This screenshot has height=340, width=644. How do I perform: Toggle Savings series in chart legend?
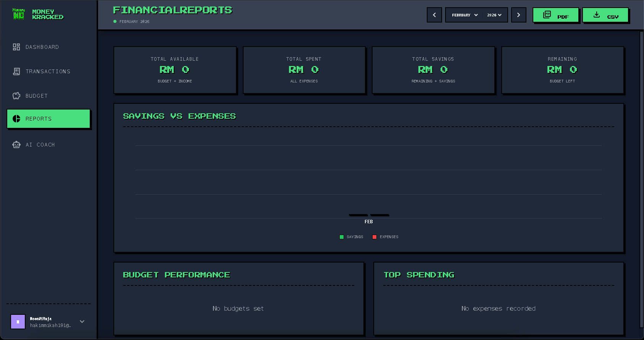click(x=351, y=237)
